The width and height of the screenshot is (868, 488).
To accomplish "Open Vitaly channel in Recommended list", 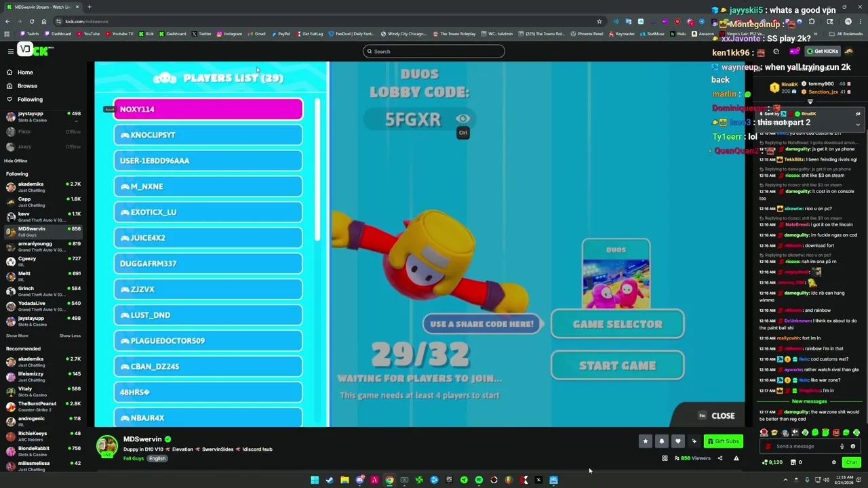I will (x=43, y=392).
